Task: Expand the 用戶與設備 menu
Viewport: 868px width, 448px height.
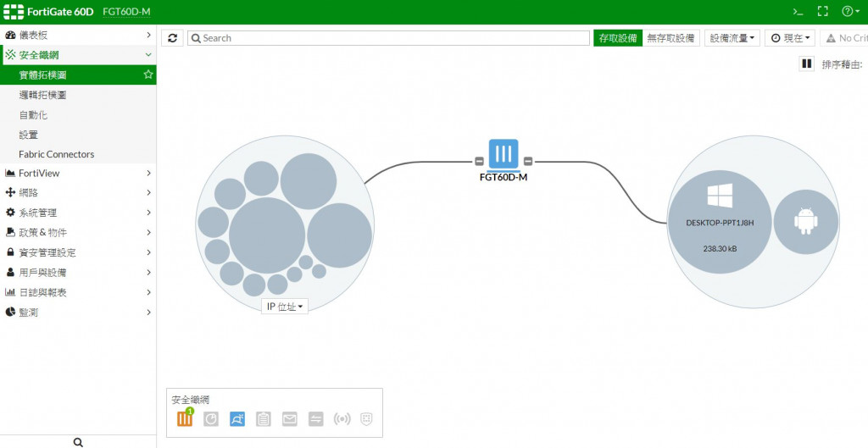Action: click(78, 273)
